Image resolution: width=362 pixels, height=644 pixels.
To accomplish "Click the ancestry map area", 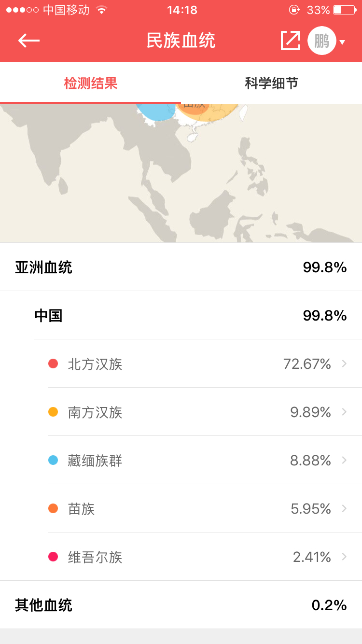I will [181, 174].
